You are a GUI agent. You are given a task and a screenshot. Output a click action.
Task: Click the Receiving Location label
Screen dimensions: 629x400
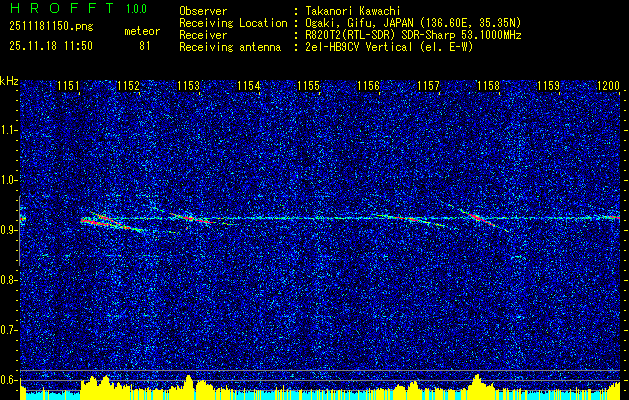(233, 23)
